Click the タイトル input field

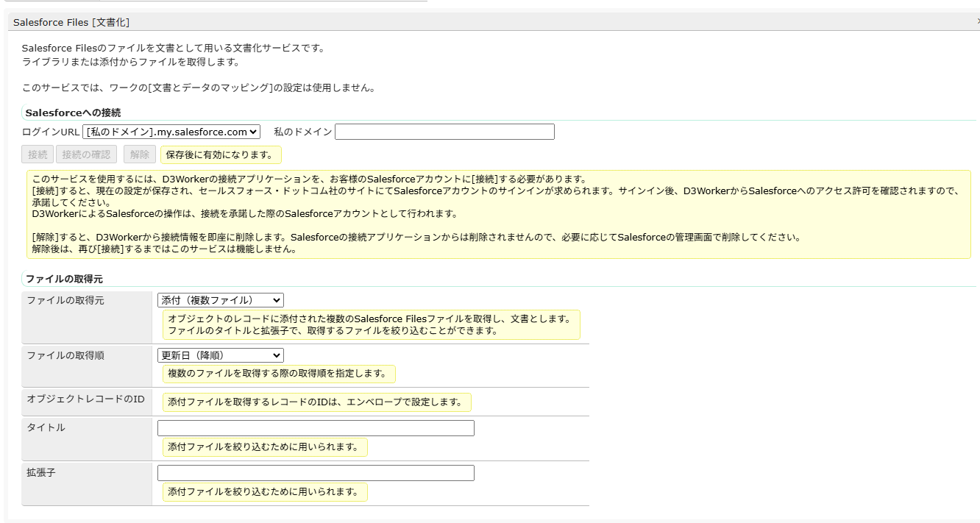pos(316,428)
